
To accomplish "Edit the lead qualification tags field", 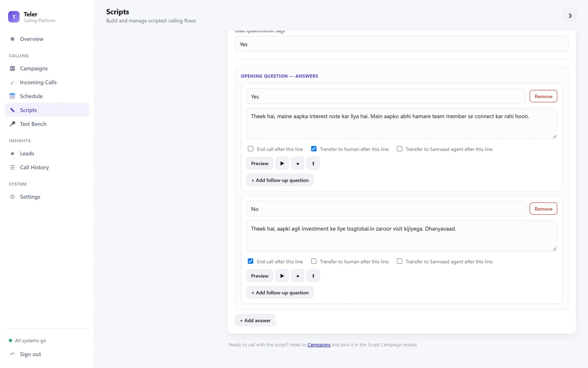I will pyautogui.click(x=401, y=44).
